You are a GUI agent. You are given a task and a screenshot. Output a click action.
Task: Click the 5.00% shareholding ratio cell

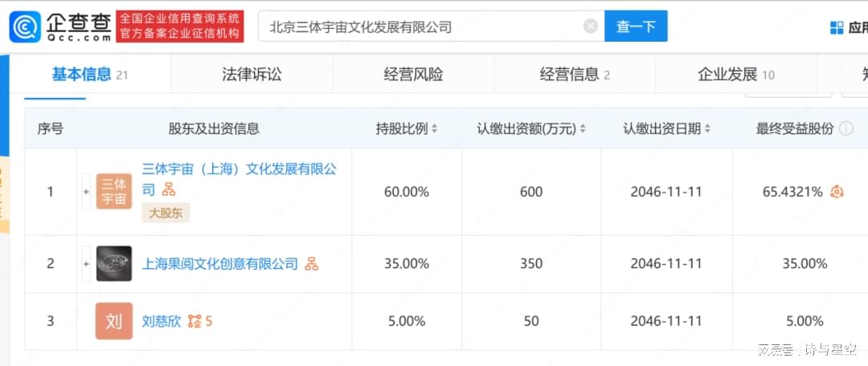pyautogui.click(x=407, y=321)
